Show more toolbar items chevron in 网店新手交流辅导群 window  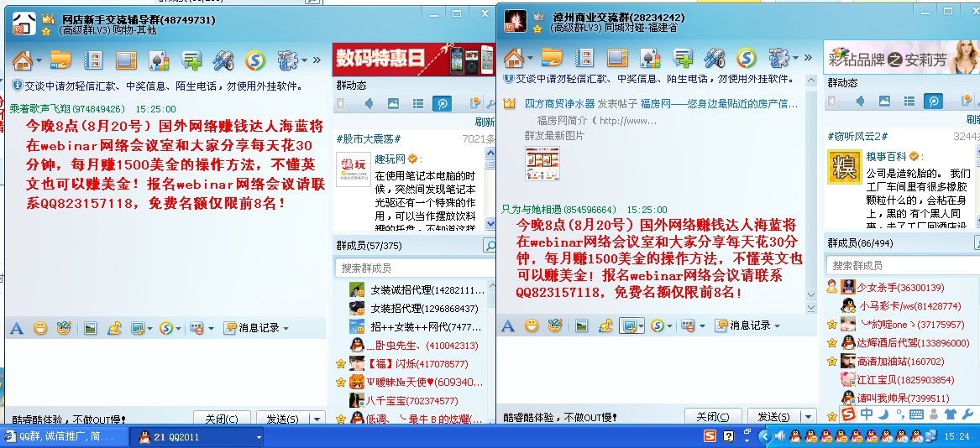coord(317,60)
